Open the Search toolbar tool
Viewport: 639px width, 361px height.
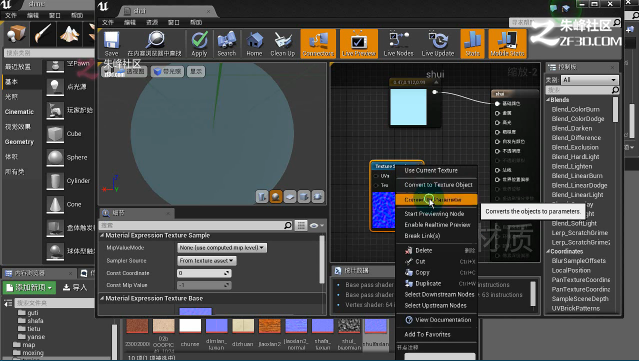point(227,44)
